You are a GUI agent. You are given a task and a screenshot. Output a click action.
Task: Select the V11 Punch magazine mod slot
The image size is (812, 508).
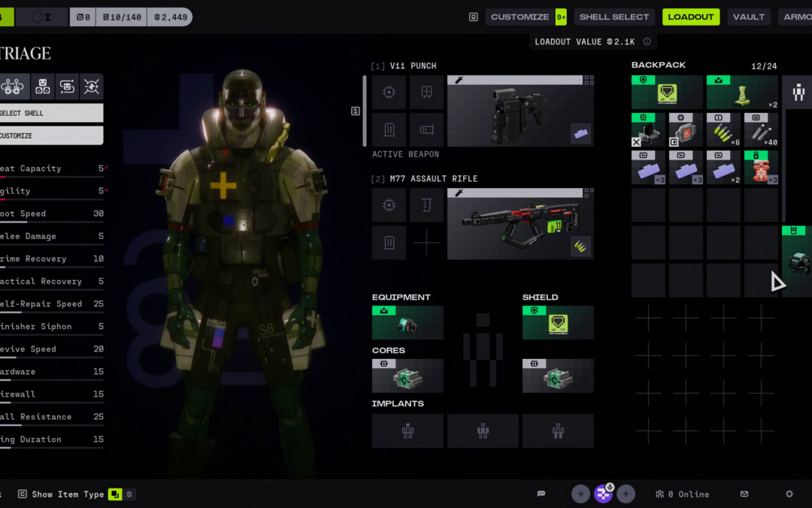[389, 129]
